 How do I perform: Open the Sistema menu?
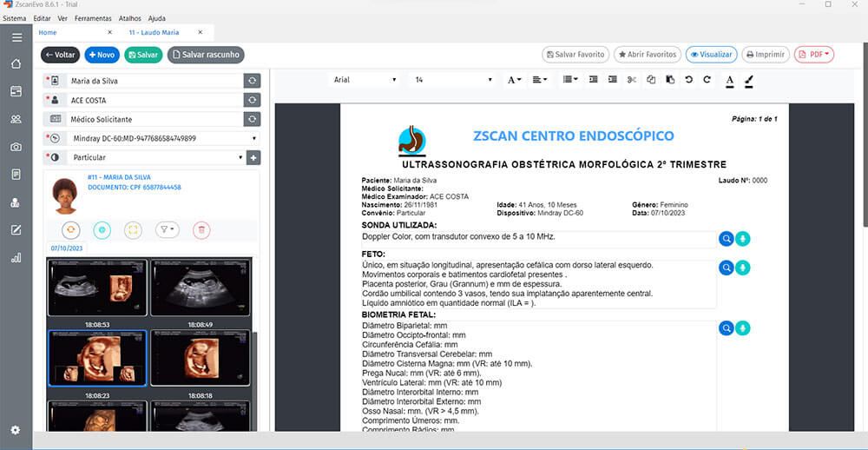click(14, 18)
